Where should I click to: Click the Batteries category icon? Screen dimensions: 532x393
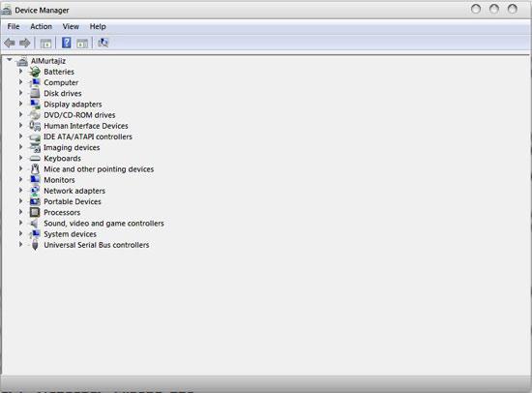pyautogui.click(x=35, y=72)
